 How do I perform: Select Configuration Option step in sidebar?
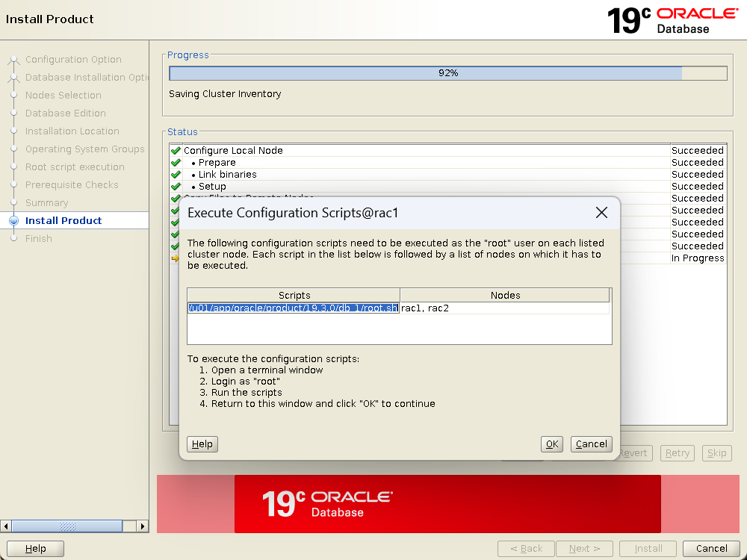[73, 60]
